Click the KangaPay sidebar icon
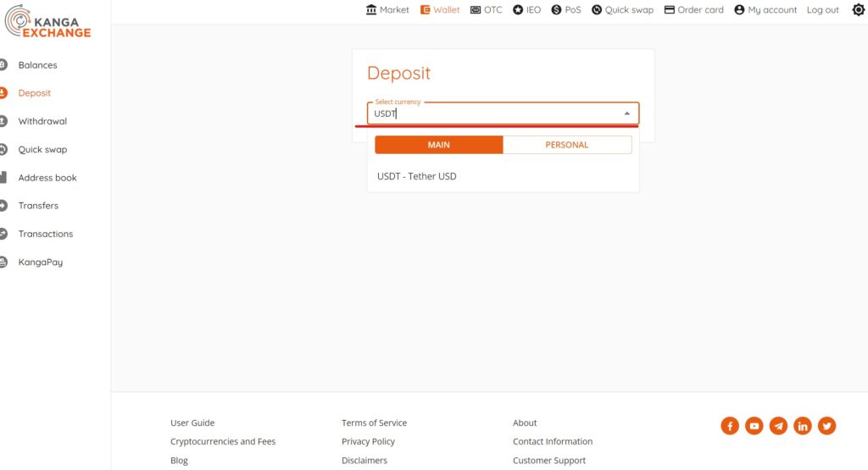Screen dimensions: 868x470 pyautogui.click(x=3, y=262)
